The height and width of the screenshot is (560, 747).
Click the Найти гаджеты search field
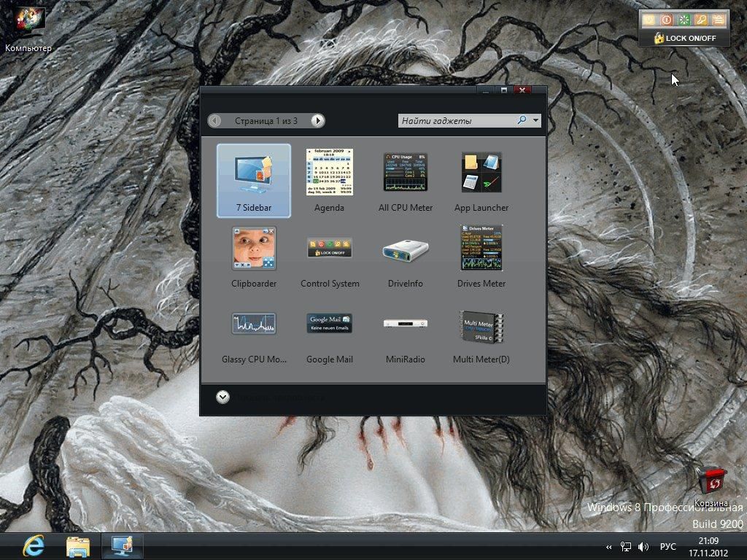click(457, 120)
